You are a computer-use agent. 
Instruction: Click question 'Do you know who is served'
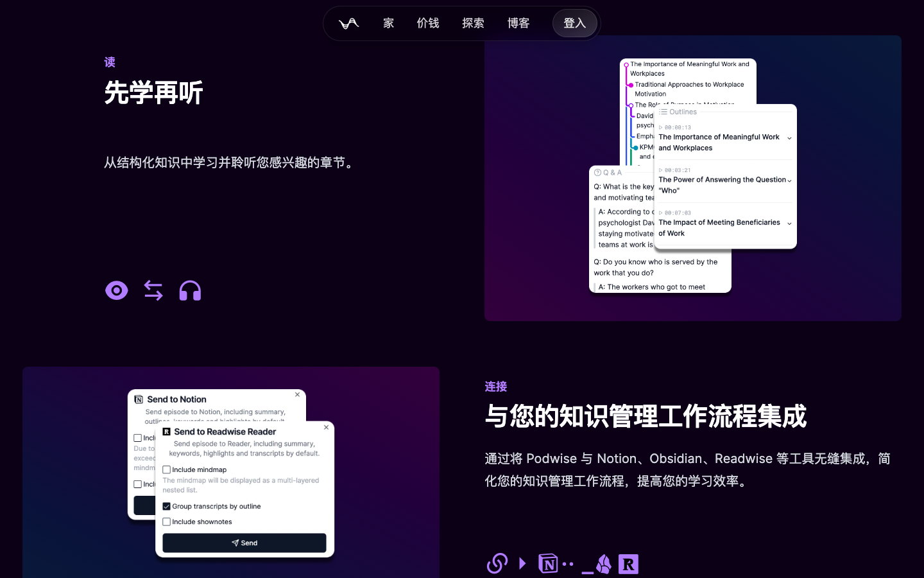[x=656, y=267]
